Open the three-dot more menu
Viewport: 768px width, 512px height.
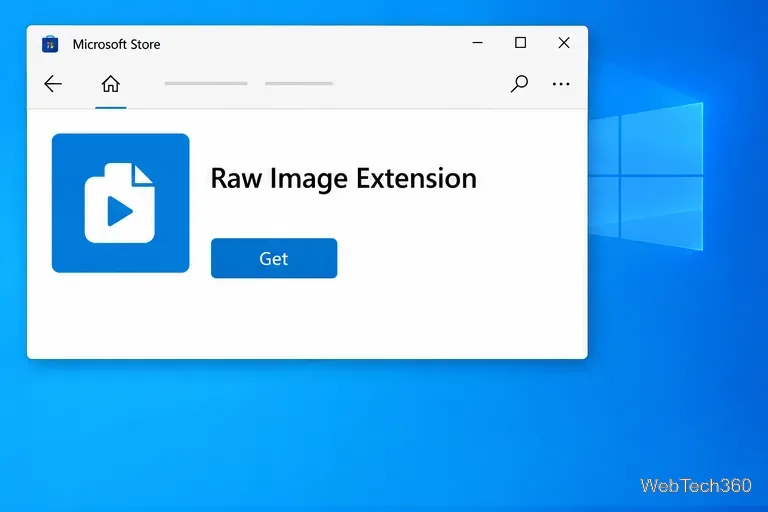(561, 84)
